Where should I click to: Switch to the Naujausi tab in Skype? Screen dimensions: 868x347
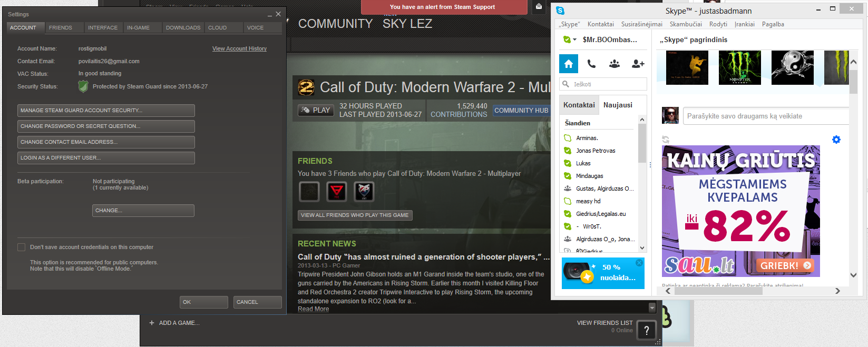coord(618,105)
